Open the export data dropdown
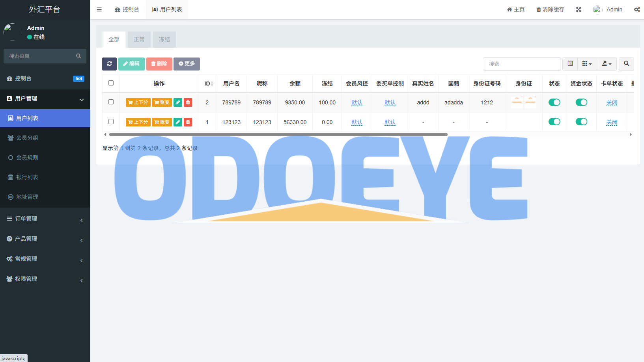The width and height of the screenshot is (644, 362). (607, 64)
